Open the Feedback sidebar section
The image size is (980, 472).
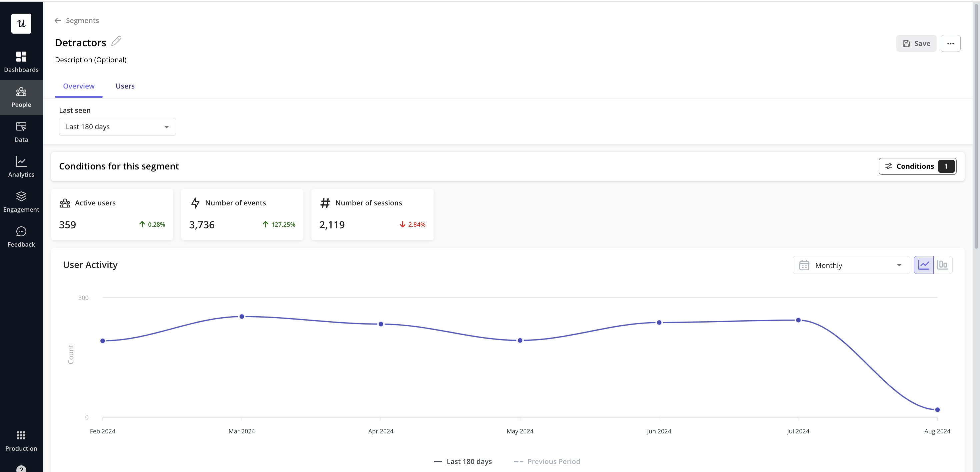tap(21, 236)
